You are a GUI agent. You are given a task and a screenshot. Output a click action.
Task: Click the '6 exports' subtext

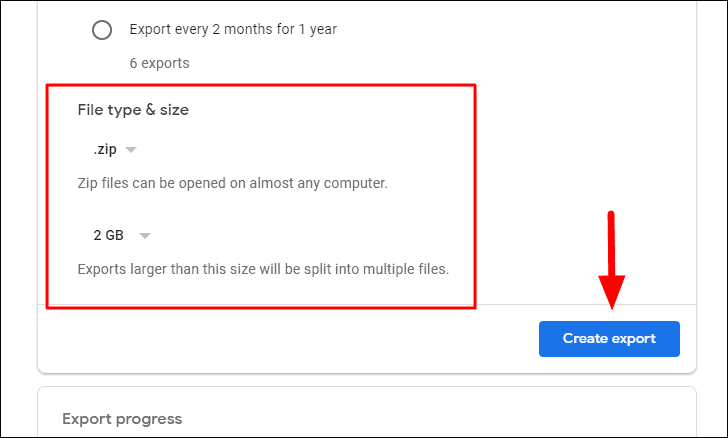[x=159, y=63]
